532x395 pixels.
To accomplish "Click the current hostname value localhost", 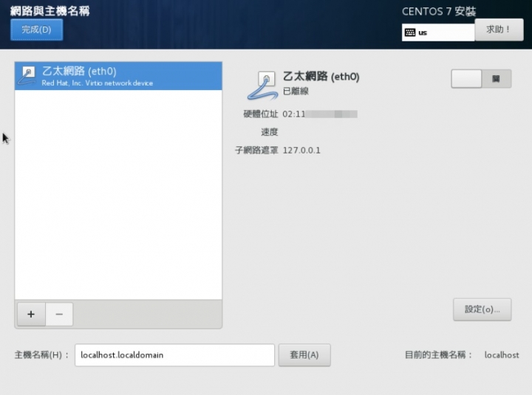I will point(502,355).
